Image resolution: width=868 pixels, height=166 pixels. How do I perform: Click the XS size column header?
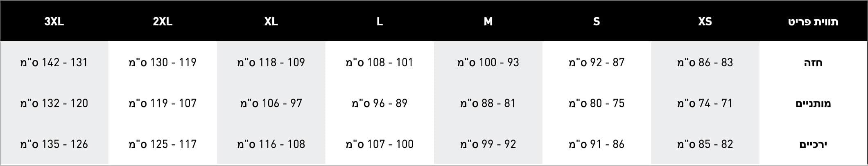[705, 21]
